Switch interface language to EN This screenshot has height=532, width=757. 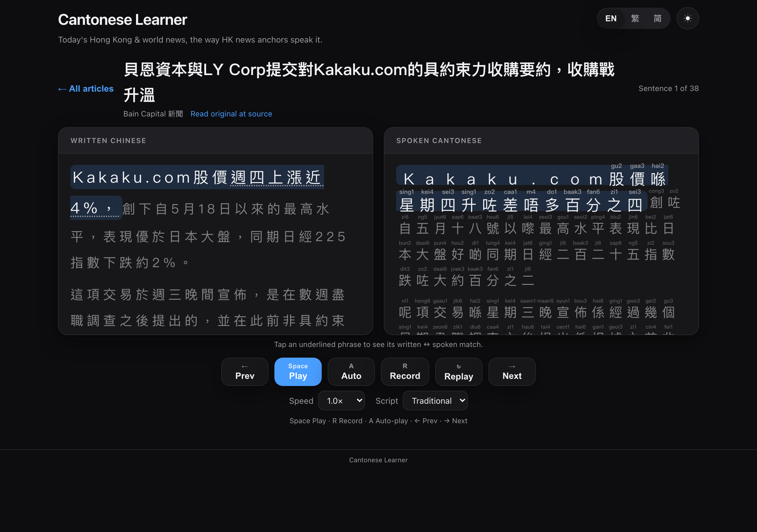611,18
